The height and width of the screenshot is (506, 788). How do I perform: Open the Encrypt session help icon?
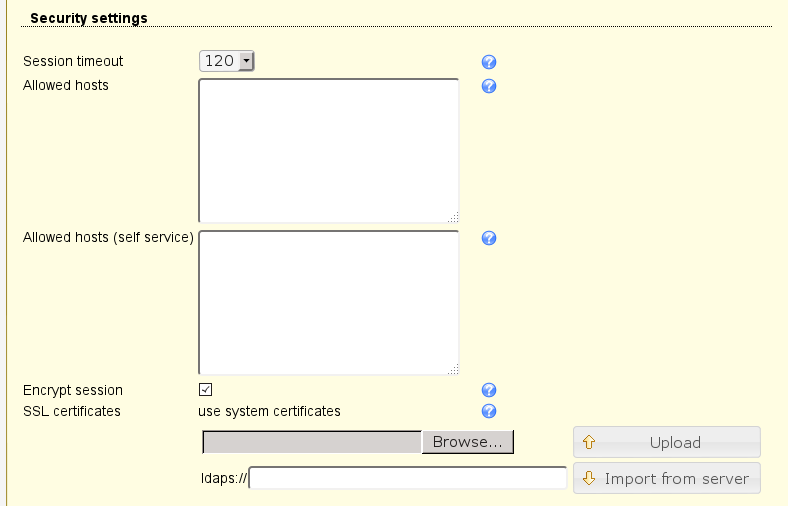(x=489, y=391)
